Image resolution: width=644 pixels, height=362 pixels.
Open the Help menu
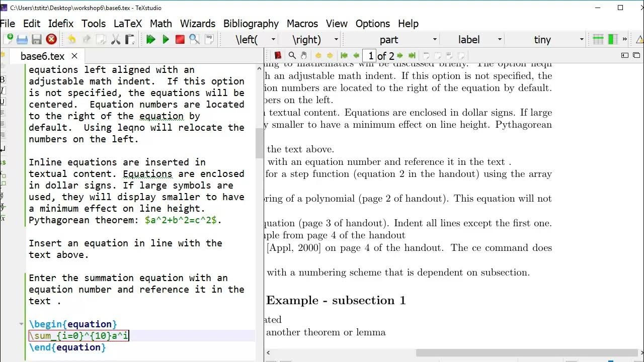[x=408, y=24]
